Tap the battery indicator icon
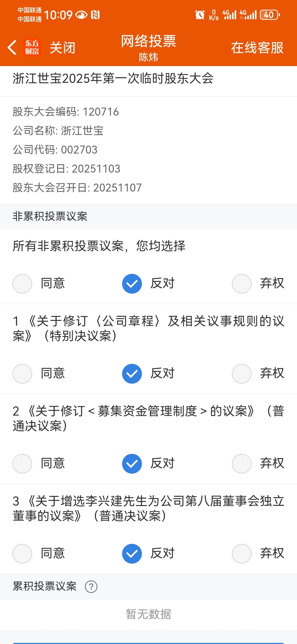The image size is (297, 644). 270,15
